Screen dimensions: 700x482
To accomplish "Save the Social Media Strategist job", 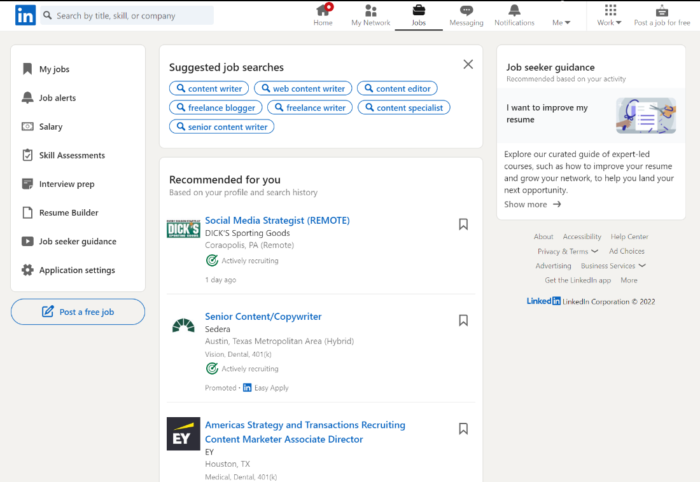I will (463, 224).
